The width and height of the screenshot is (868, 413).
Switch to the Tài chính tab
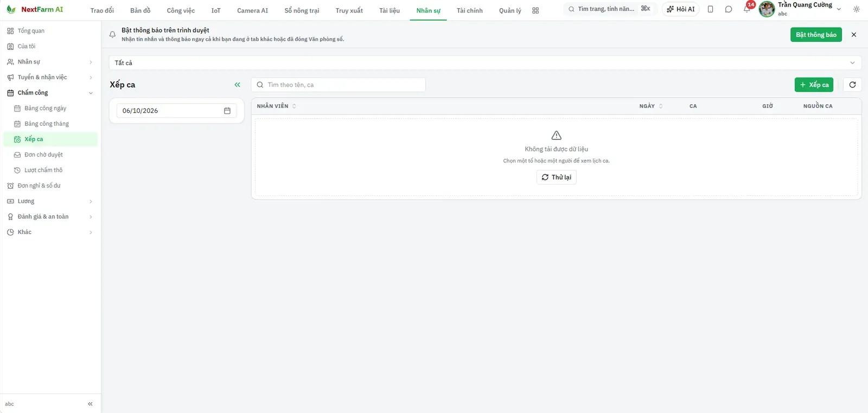[469, 10]
